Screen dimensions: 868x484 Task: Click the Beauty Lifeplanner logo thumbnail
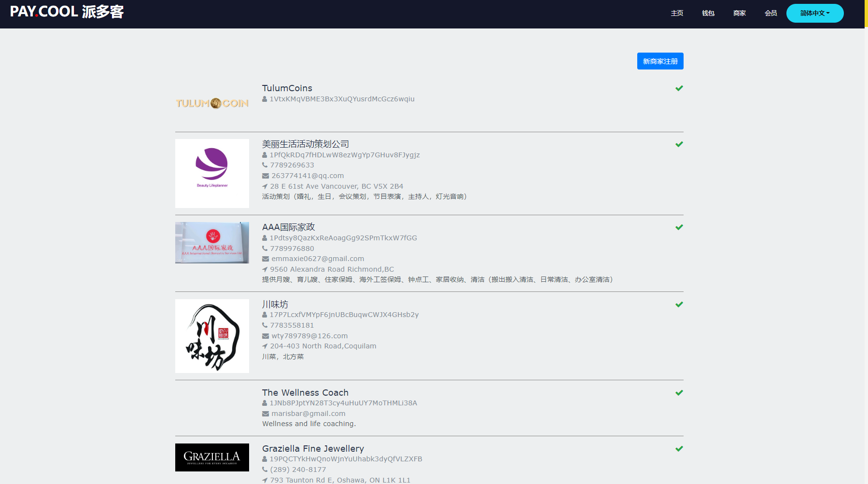pyautogui.click(x=212, y=173)
